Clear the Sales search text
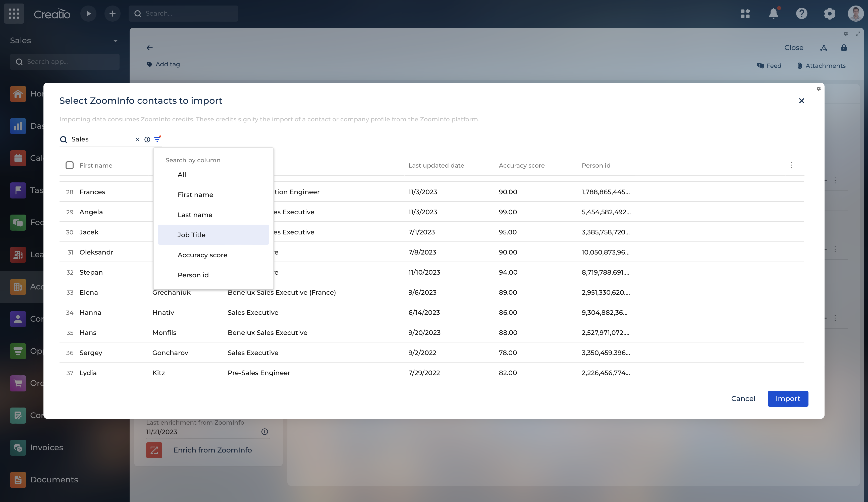Viewport: 868px width, 502px height. (137, 139)
